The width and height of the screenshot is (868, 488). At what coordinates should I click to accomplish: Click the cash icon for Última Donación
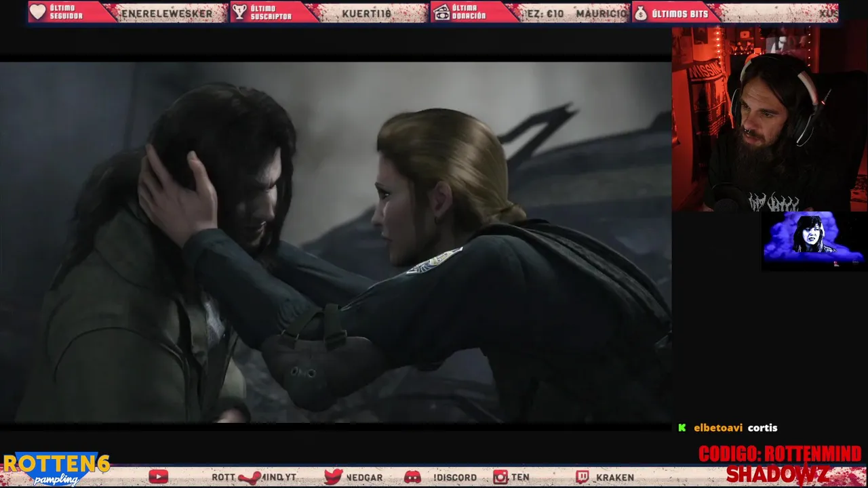point(441,12)
